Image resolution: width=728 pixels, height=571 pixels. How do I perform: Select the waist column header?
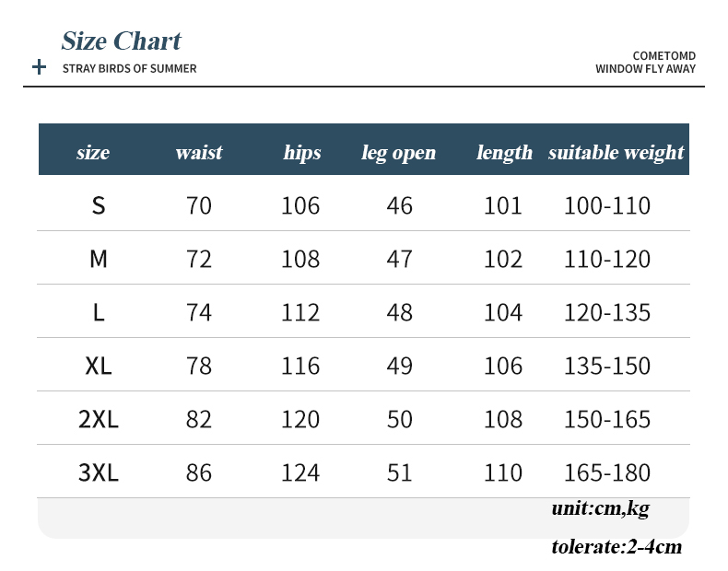pyautogui.click(x=199, y=152)
